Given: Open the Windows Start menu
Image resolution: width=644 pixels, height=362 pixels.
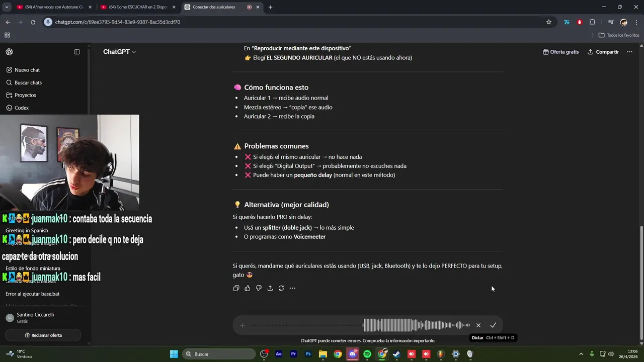Looking at the screenshot, I should [x=174, y=354].
